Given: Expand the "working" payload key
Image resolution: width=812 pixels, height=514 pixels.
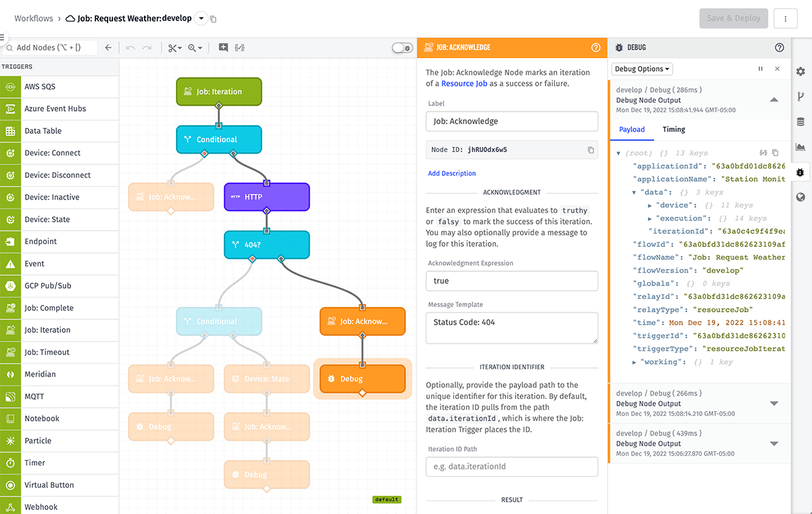Looking at the screenshot, I should pos(634,363).
